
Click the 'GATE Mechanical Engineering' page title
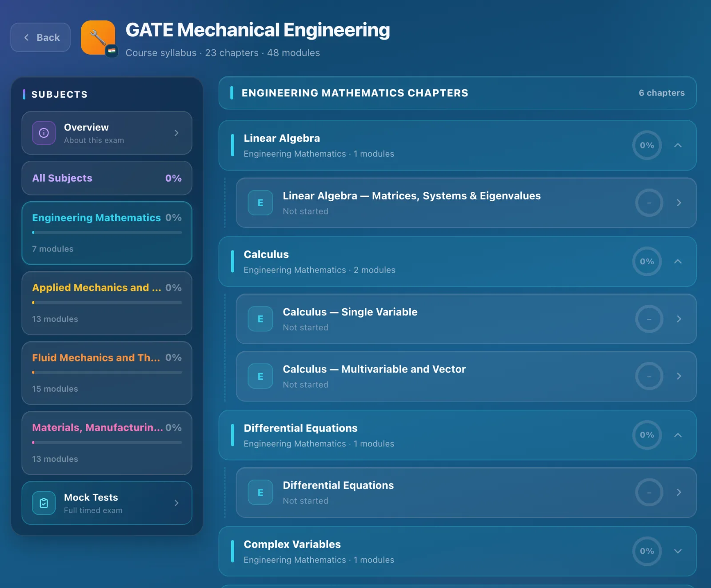click(258, 30)
